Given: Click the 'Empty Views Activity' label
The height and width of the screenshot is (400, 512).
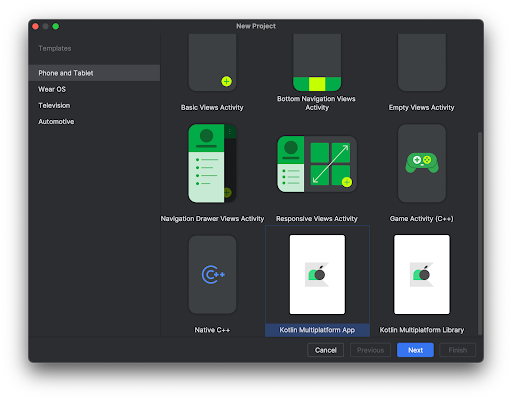Looking at the screenshot, I should coord(422,107).
